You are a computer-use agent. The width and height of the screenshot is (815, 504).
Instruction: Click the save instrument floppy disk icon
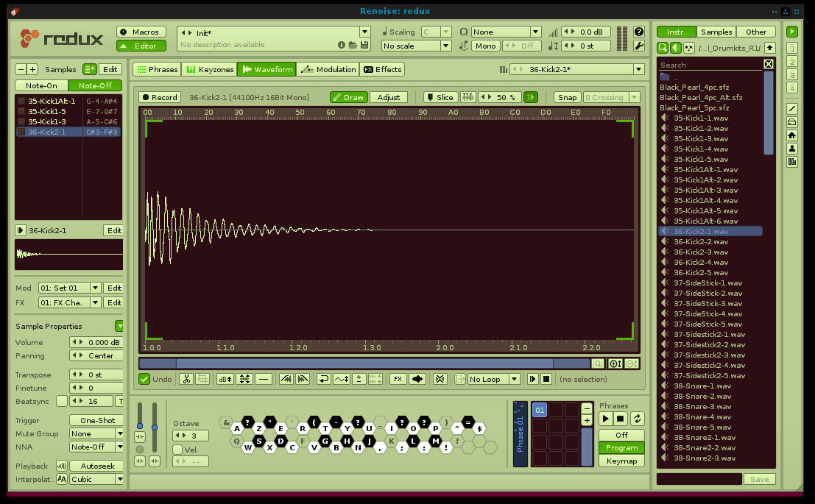(x=364, y=46)
